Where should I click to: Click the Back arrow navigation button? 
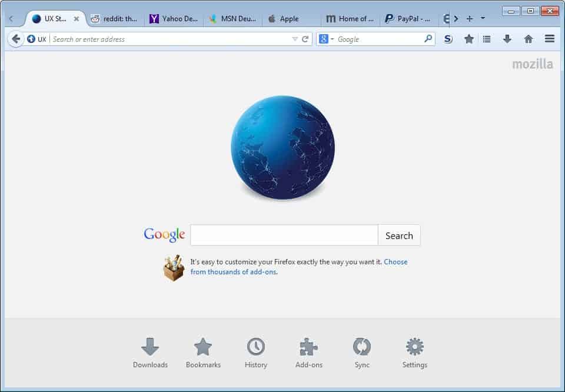pos(15,39)
